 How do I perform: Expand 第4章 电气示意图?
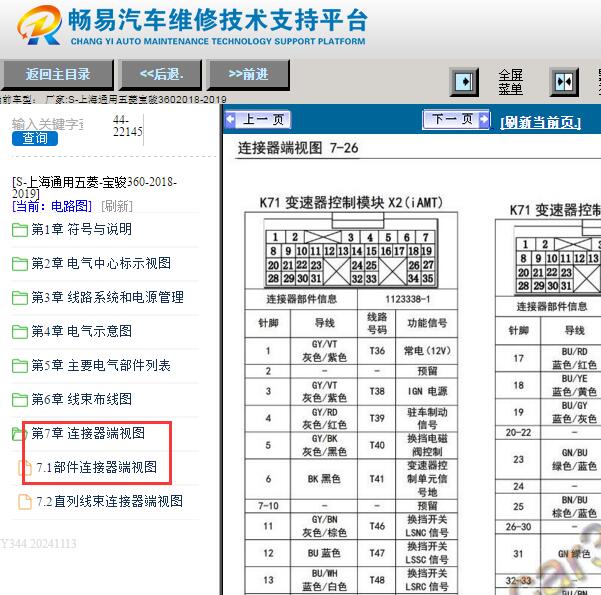(x=82, y=331)
